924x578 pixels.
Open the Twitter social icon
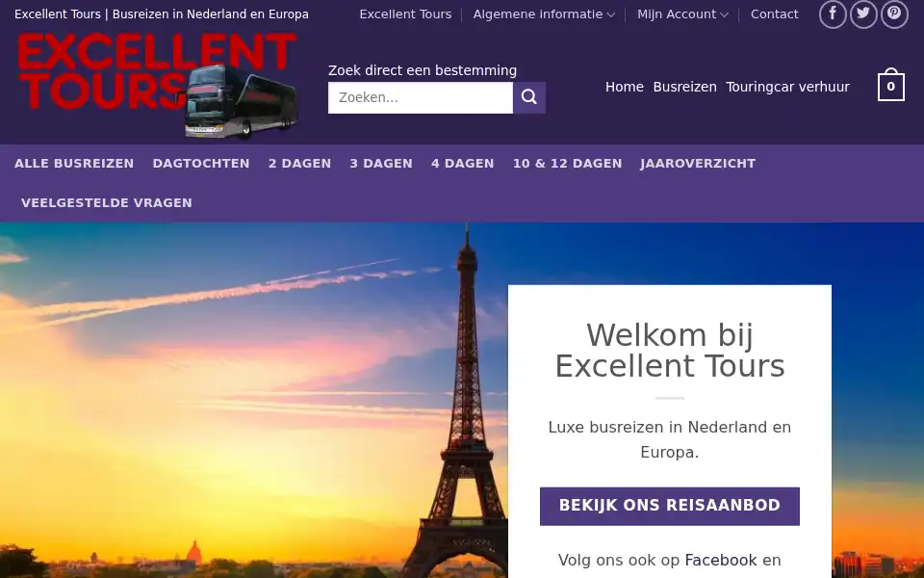(x=863, y=14)
